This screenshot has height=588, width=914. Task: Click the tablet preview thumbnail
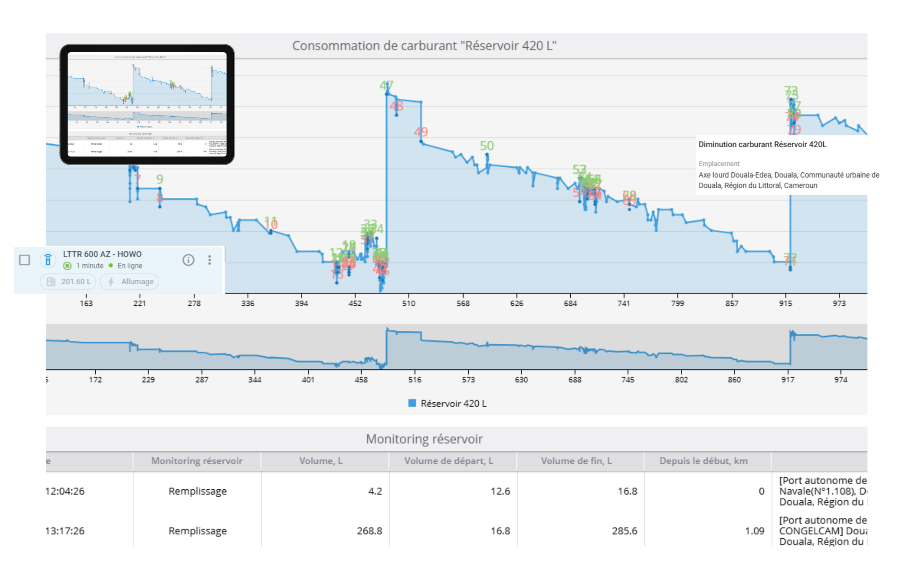click(147, 104)
